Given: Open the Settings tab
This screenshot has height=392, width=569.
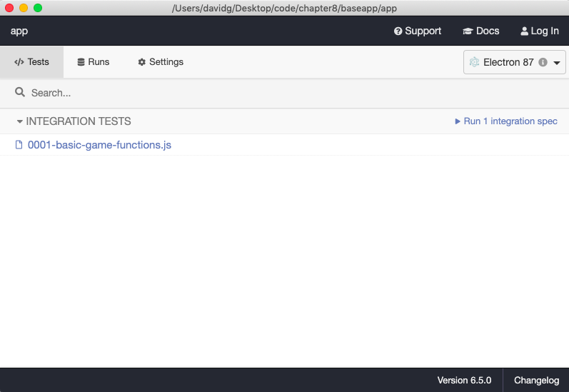Looking at the screenshot, I should [161, 62].
